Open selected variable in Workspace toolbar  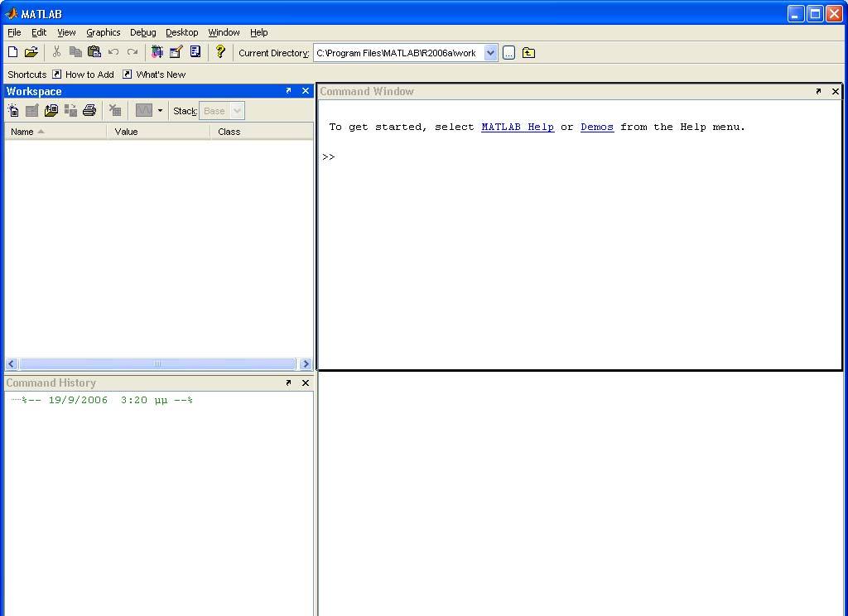coord(32,111)
